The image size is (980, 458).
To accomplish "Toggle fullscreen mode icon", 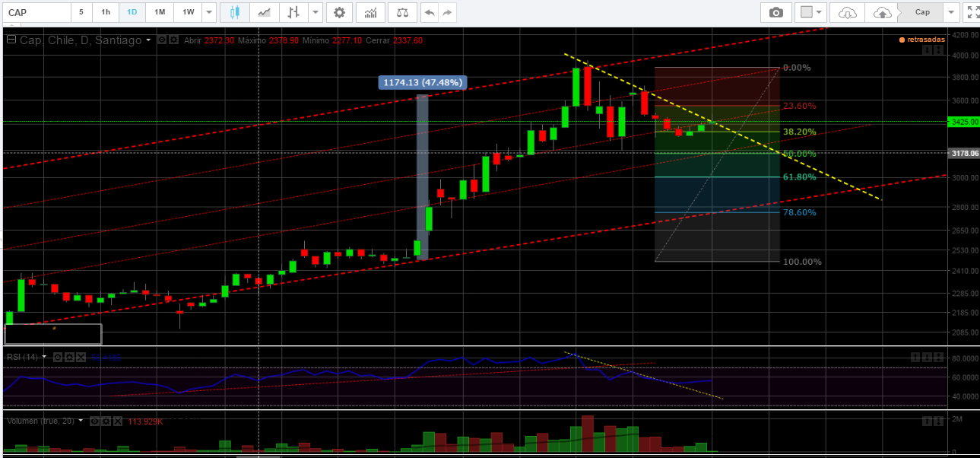I will point(972,12).
